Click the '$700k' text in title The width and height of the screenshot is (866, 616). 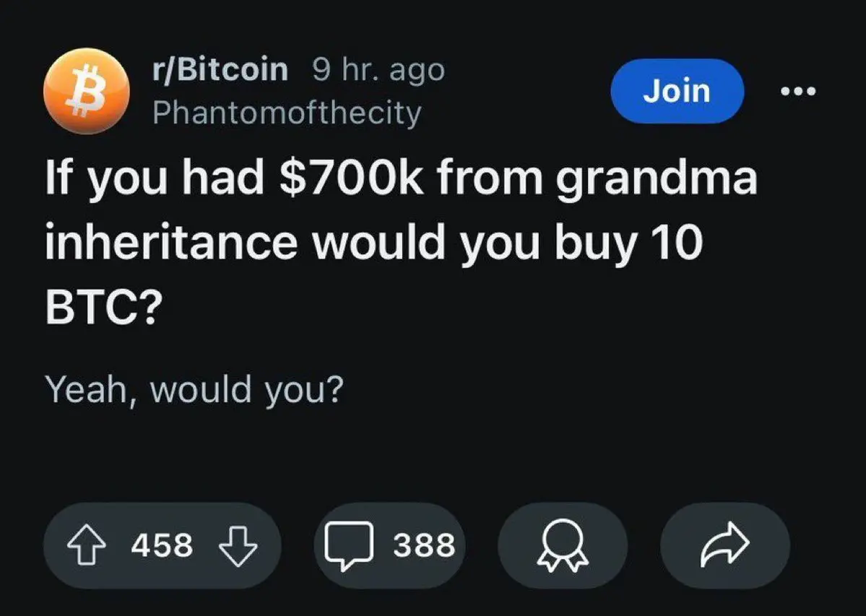(x=351, y=180)
